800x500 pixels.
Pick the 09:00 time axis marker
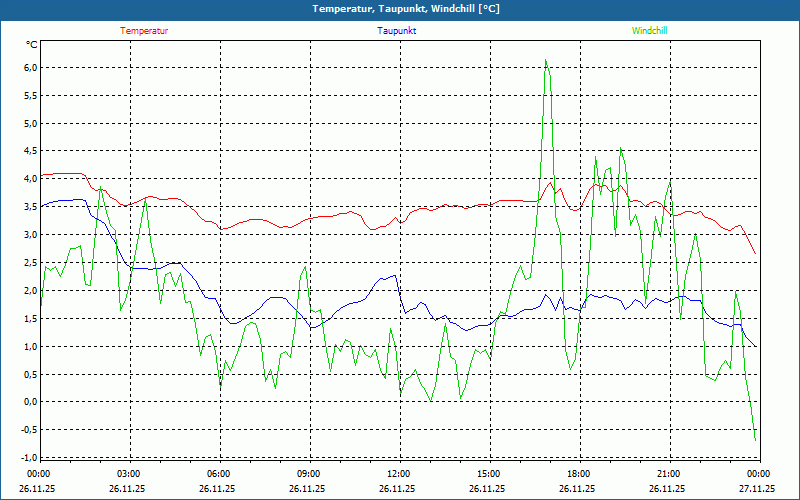pyautogui.click(x=309, y=474)
